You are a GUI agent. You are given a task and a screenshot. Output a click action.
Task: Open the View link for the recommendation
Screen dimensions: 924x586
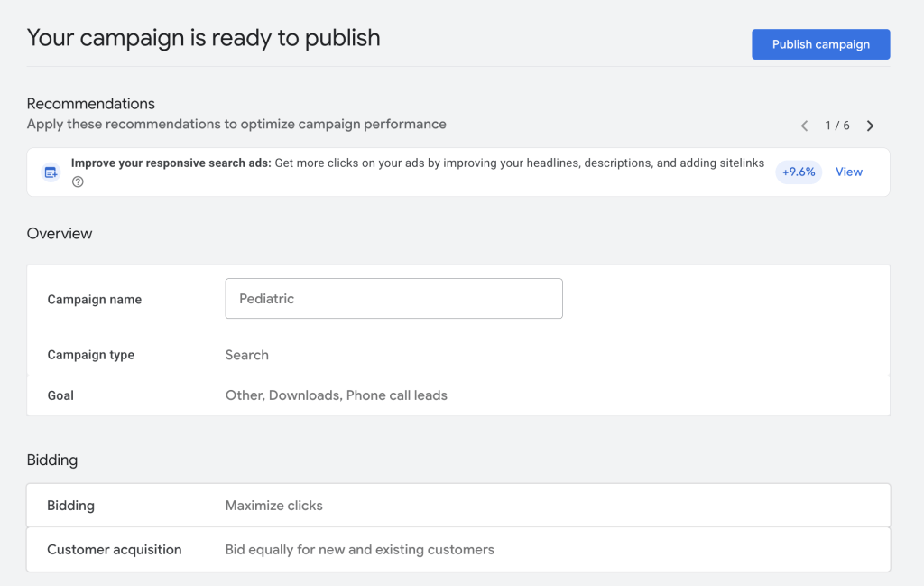tap(848, 172)
